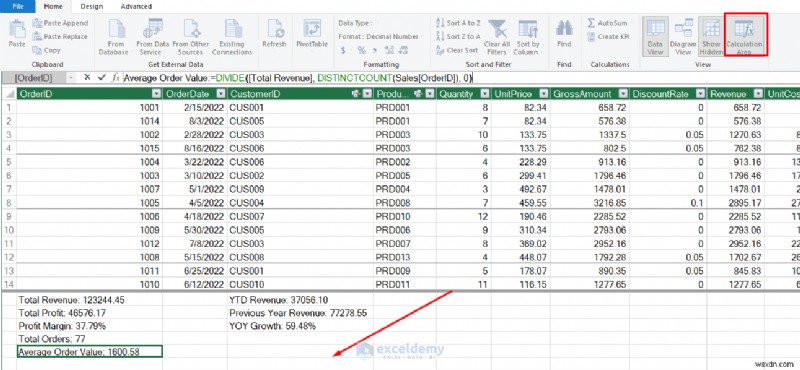Open From Data Service import
The width and height of the screenshot is (800, 370).
tap(152, 37)
